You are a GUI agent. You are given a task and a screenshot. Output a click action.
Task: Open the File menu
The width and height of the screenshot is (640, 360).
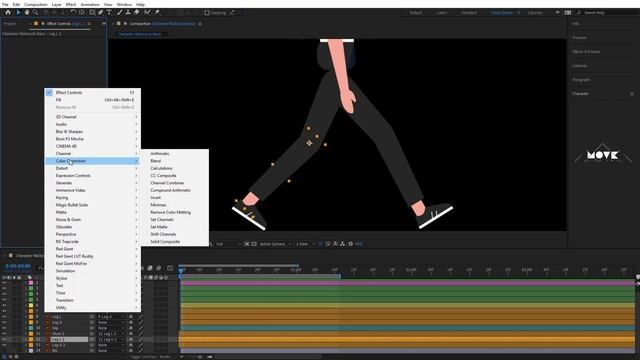pyautogui.click(x=5, y=4)
